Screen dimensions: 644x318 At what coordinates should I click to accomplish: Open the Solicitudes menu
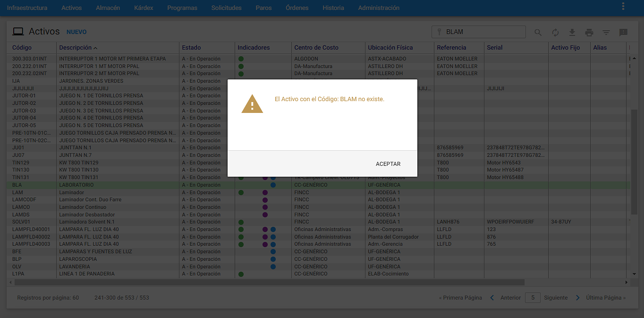[226, 8]
